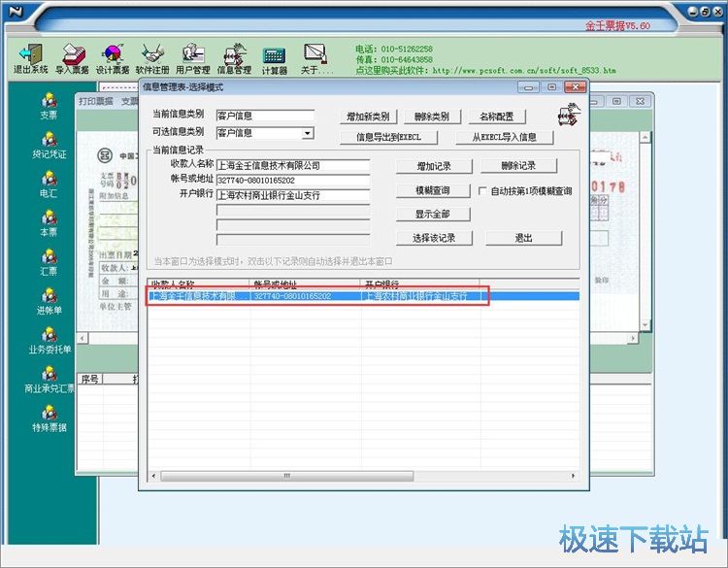Click 序号 column header in background table

click(x=89, y=379)
